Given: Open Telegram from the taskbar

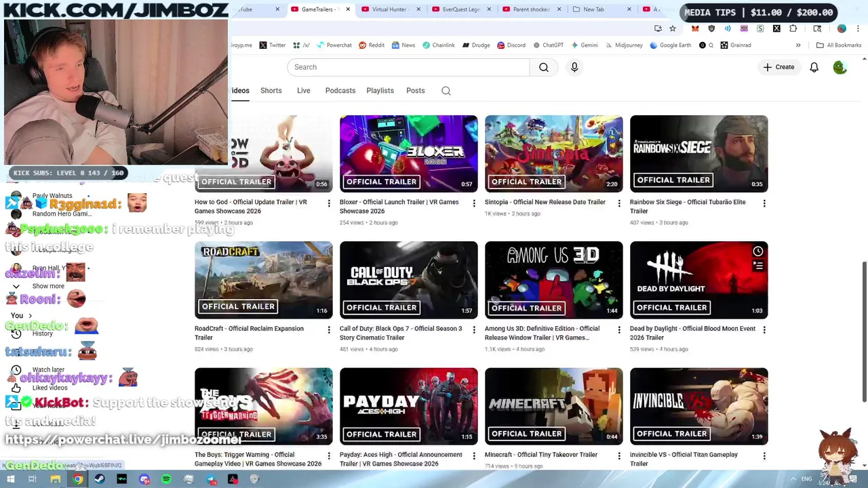Looking at the screenshot, I should tap(212, 479).
